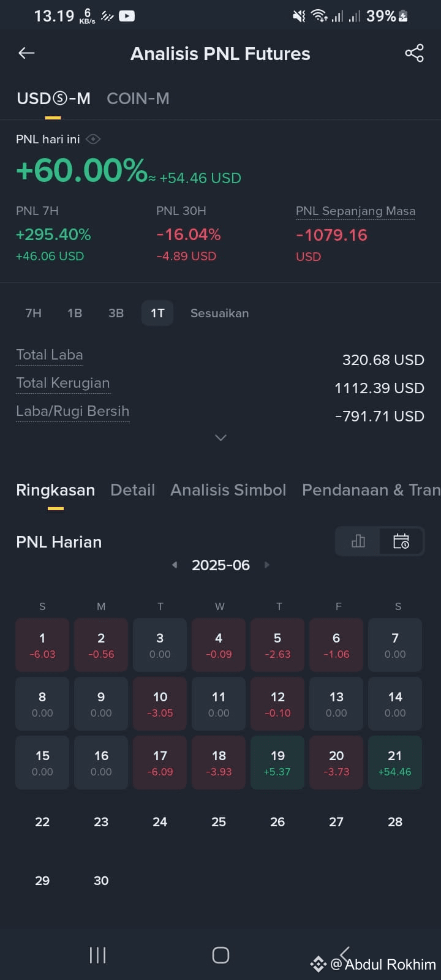Tap Android home button icon
Image resolution: width=441 pixels, height=980 pixels.
(221, 955)
